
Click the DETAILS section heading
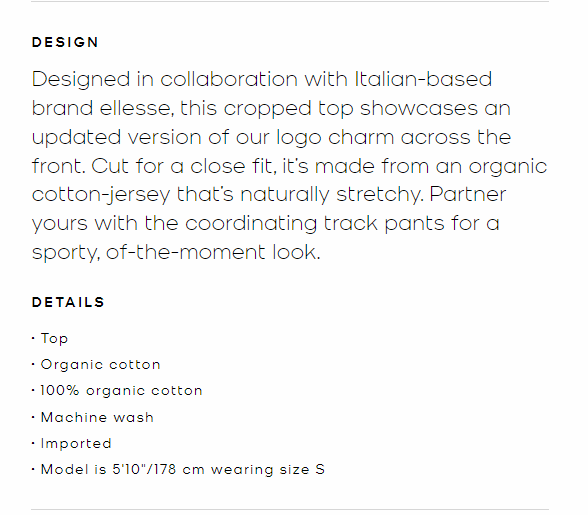(x=68, y=302)
